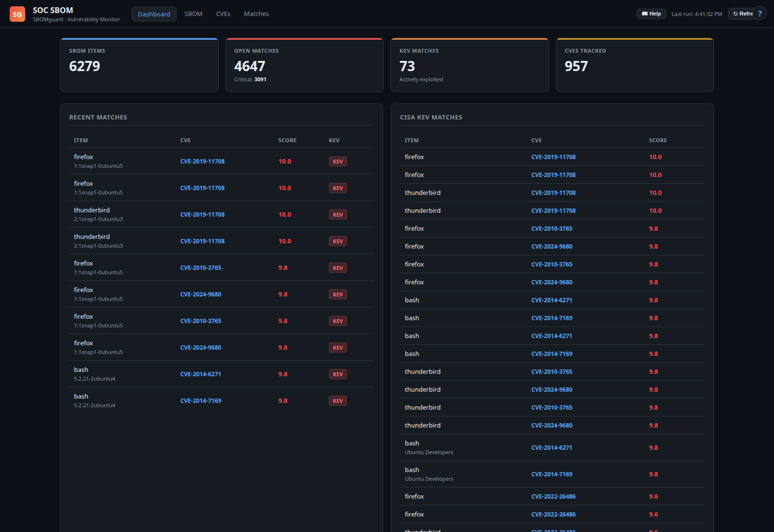Select score 9.8 in Recent Matches CVE-2014-7169 row
Image resolution: width=774 pixels, height=532 pixels.
[283, 401]
